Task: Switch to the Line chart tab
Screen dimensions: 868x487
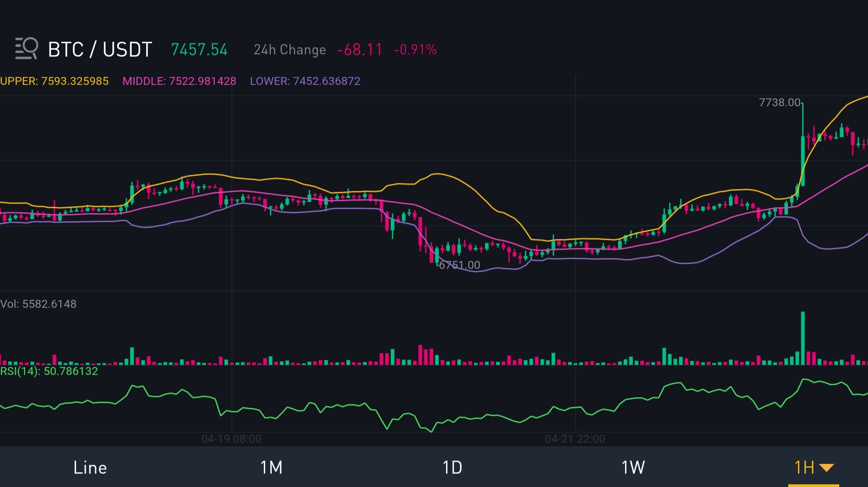Action: [x=90, y=467]
